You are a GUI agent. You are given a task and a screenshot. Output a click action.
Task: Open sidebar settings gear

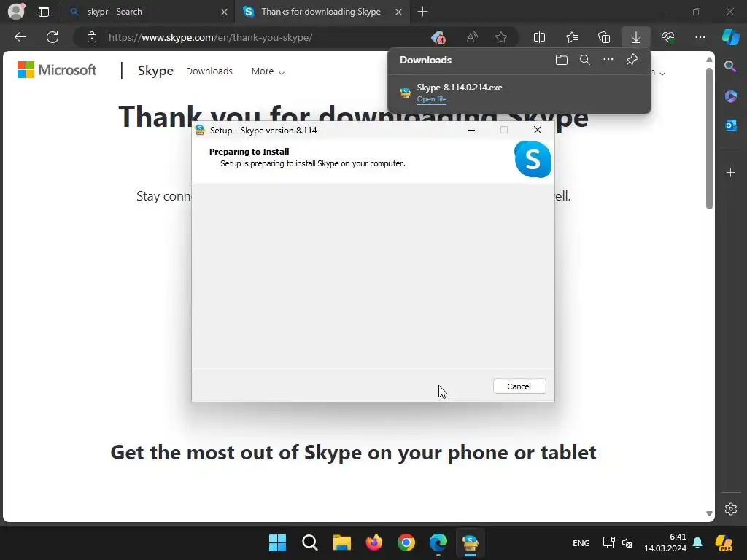[731, 508]
